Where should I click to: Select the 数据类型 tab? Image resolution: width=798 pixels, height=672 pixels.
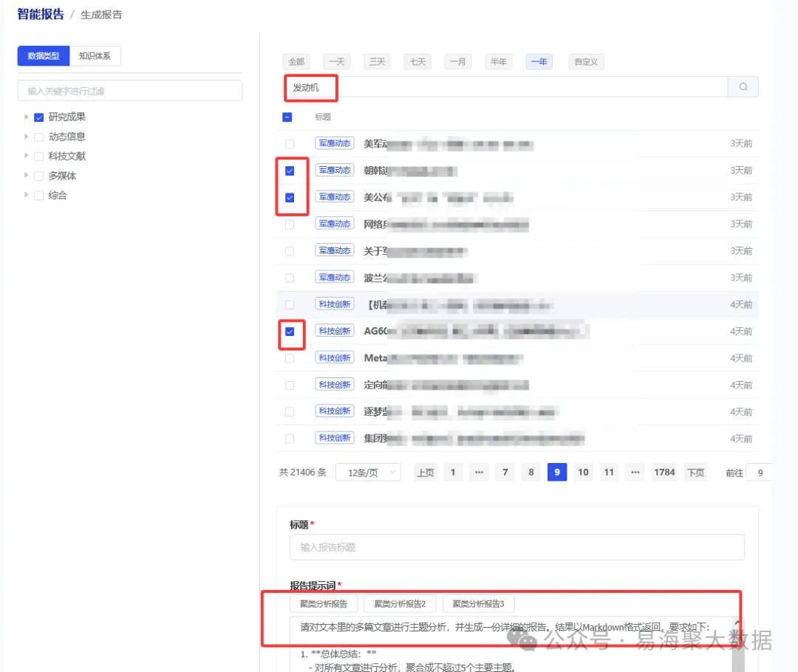coord(44,56)
